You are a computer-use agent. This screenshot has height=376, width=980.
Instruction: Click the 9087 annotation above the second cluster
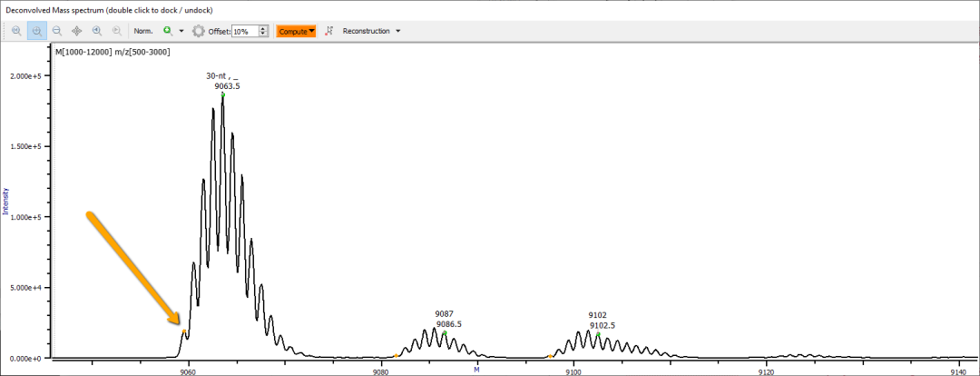point(445,313)
